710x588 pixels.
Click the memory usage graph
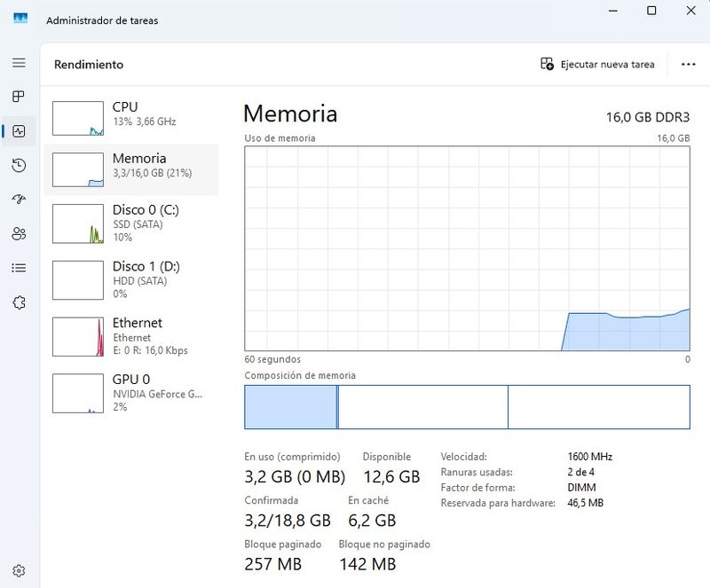pos(467,248)
